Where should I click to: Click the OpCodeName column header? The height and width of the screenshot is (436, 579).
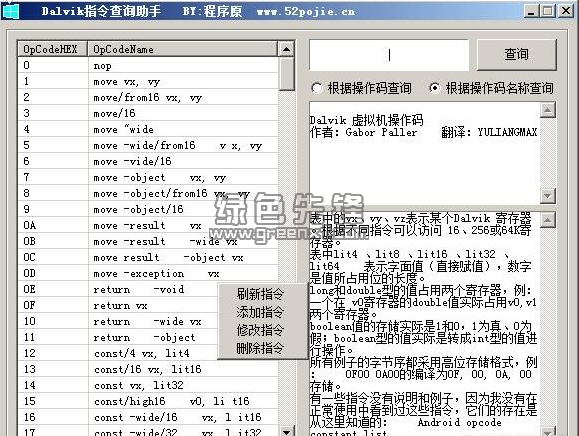[x=183, y=49]
